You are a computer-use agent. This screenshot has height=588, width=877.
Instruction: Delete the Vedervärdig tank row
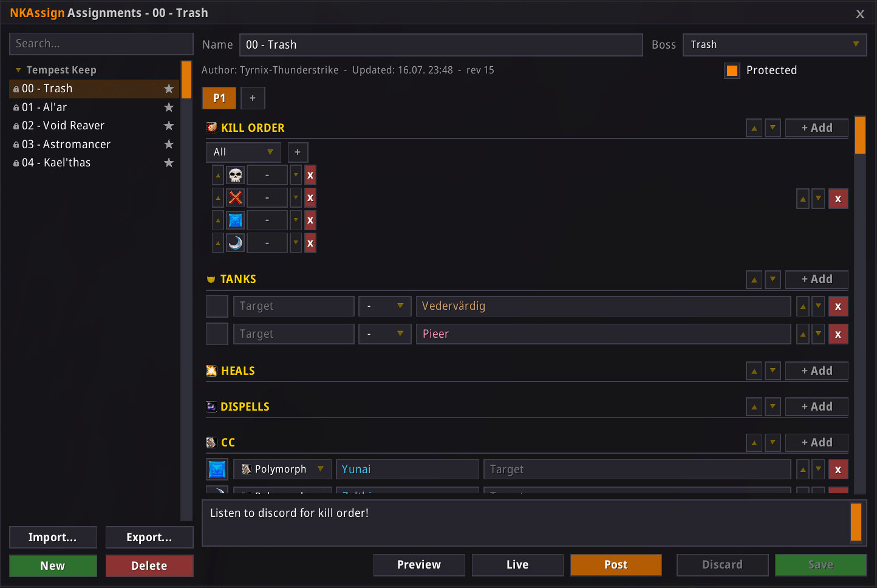point(838,307)
